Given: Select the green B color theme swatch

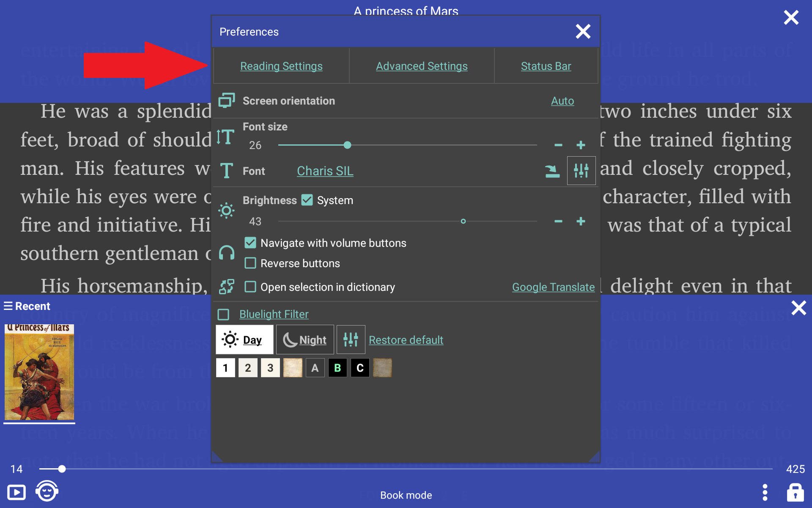Looking at the screenshot, I should pos(337,367).
